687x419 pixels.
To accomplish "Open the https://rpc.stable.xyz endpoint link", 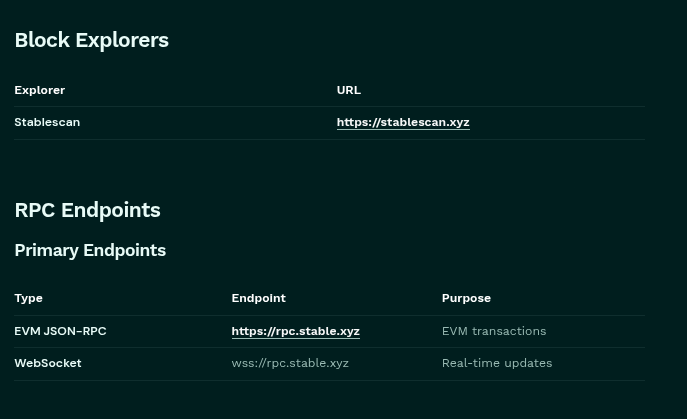I will point(295,331).
